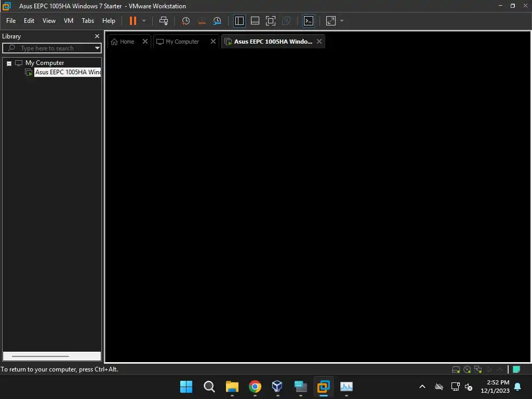The width and height of the screenshot is (532, 399).
Task: Open the Tabs menu
Action: tap(87, 21)
